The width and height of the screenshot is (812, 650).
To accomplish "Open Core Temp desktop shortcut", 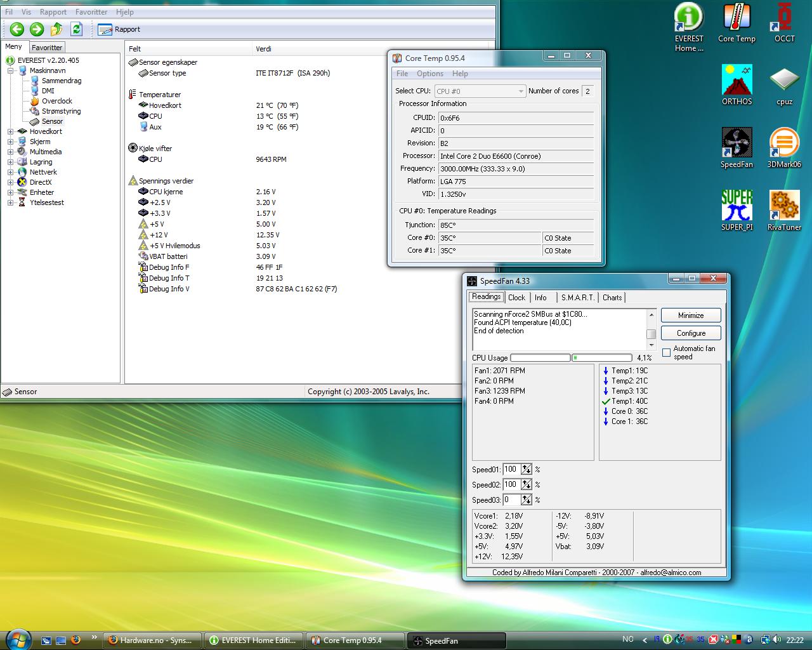I will point(737,23).
